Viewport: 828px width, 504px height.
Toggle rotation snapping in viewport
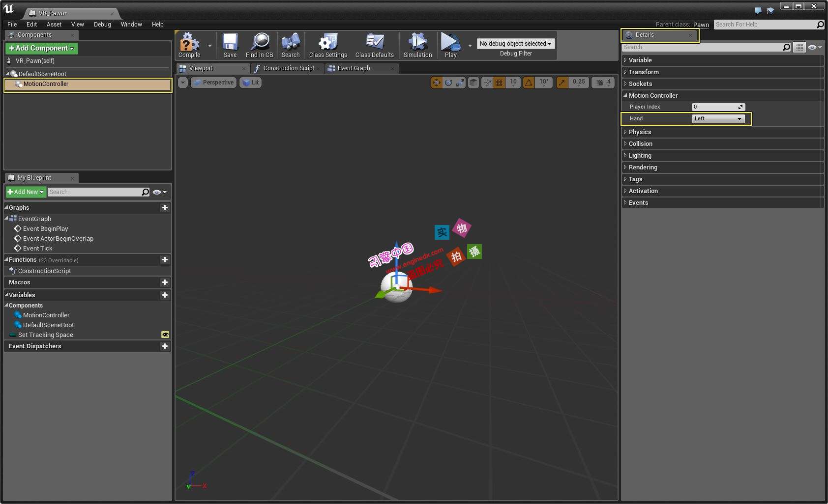tap(529, 83)
